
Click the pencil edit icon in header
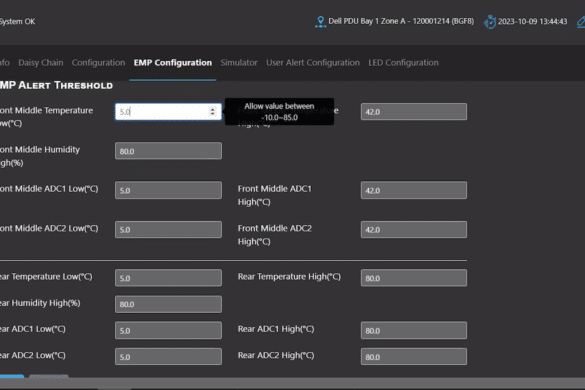click(581, 22)
